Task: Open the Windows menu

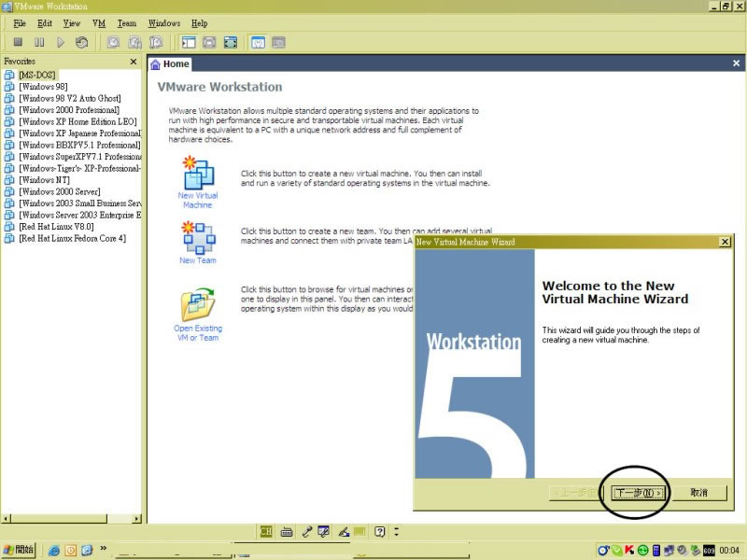Action: click(164, 23)
